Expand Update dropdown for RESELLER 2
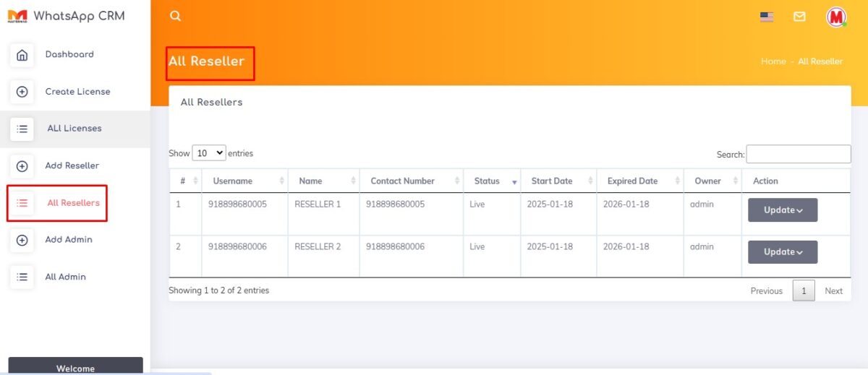 click(x=783, y=252)
